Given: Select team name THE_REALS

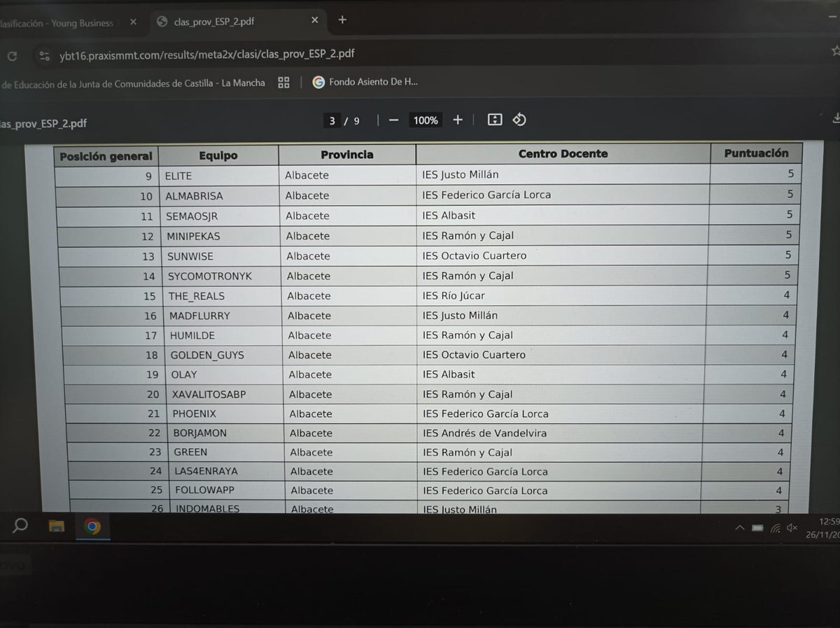Looking at the screenshot, I should point(197,296).
